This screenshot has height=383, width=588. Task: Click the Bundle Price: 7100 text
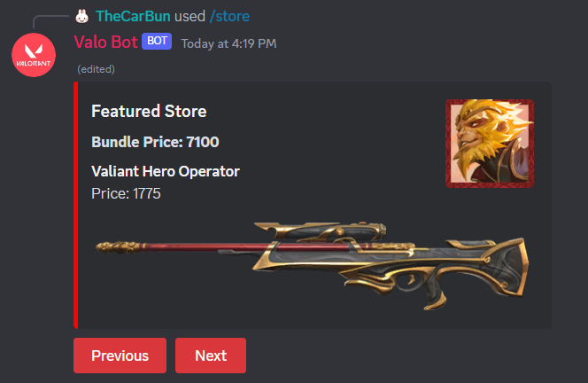[155, 142]
